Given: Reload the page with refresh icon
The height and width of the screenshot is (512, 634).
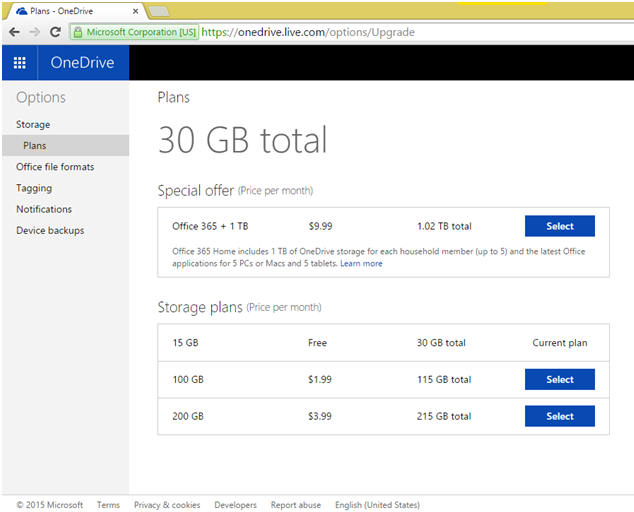Looking at the screenshot, I should pyautogui.click(x=55, y=32).
